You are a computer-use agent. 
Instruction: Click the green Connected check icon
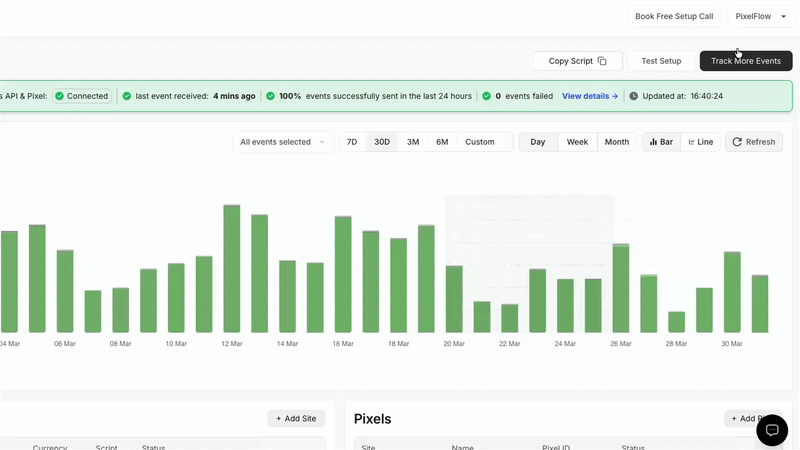tap(59, 96)
